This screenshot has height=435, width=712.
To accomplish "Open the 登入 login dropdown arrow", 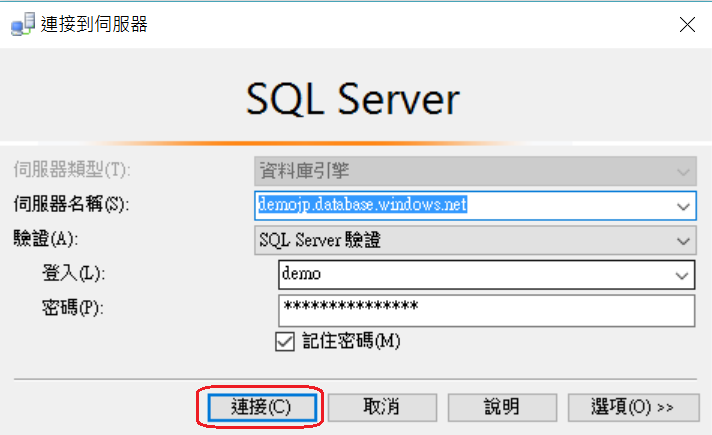I will click(682, 276).
